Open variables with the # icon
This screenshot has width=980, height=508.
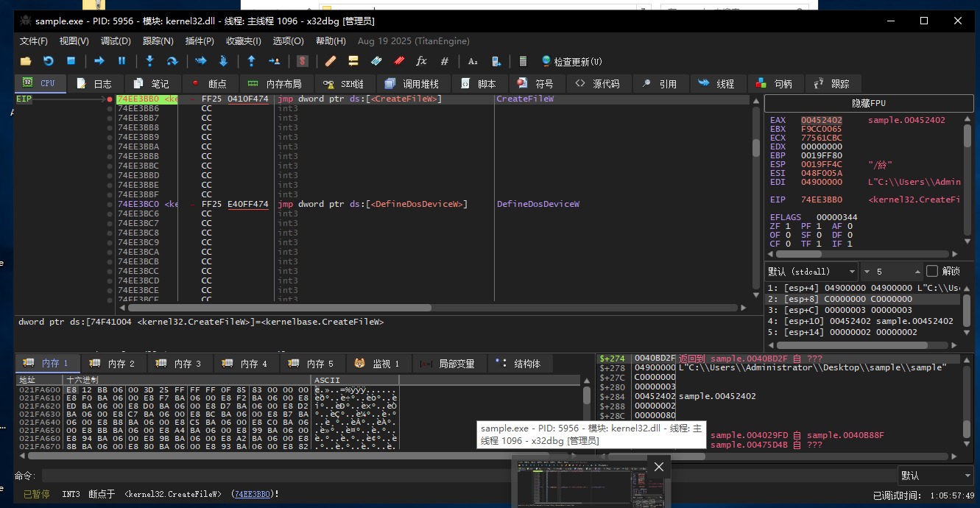(x=445, y=61)
